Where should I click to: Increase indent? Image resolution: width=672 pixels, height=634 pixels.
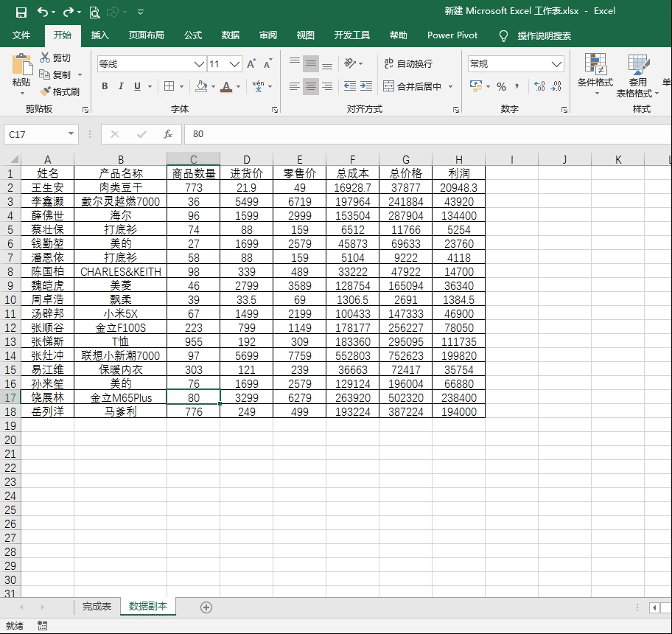[366, 86]
